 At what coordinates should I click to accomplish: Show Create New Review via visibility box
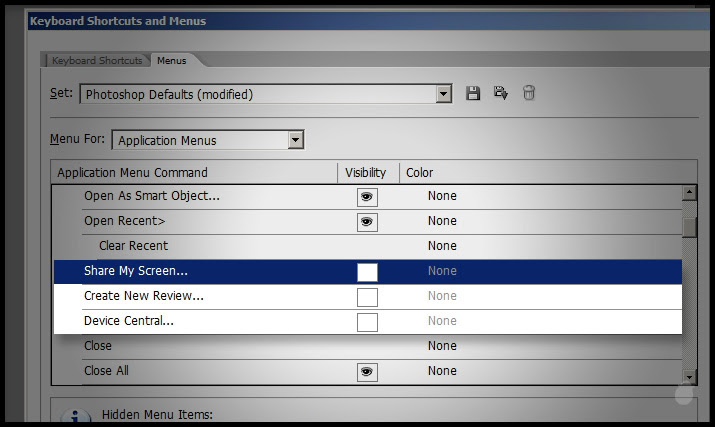[367, 297]
